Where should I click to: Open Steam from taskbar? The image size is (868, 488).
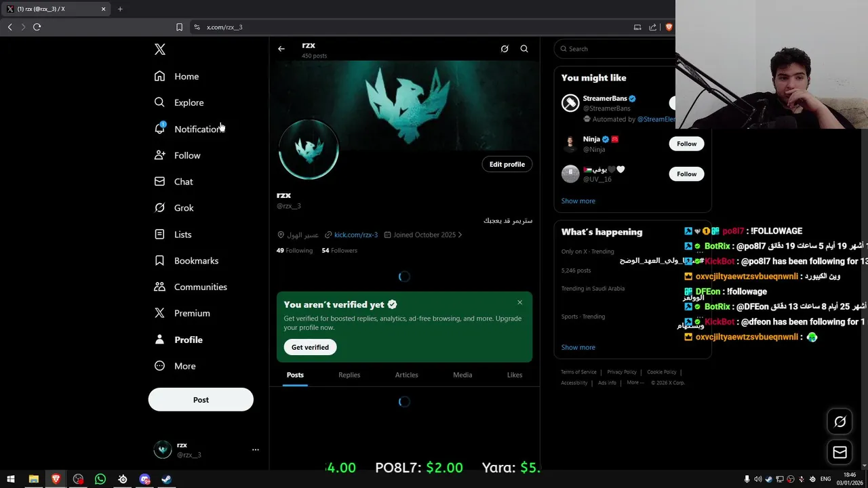(166, 479)
